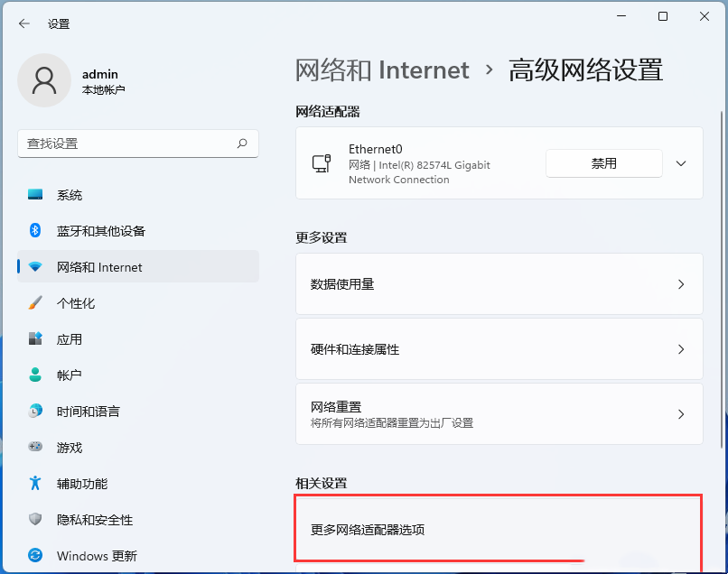Open 个性化 personalization settings
This screenshot has height=574, width=728.
tap(34, 302)
